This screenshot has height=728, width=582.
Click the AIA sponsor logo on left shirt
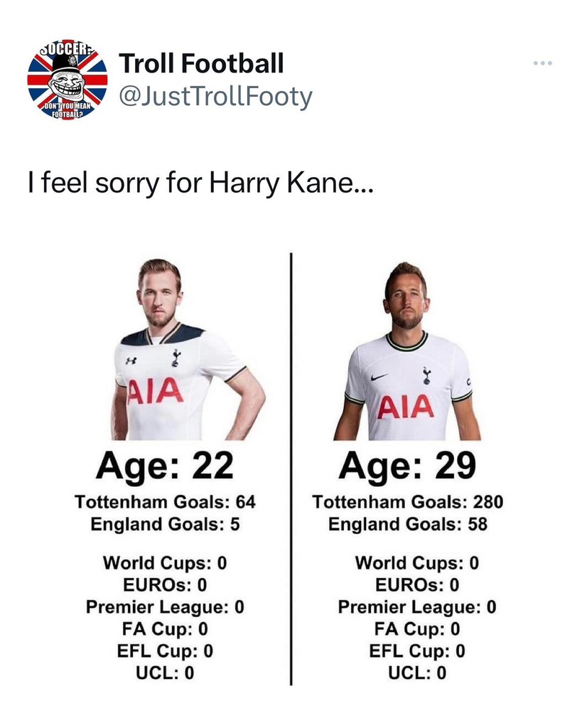155,392
